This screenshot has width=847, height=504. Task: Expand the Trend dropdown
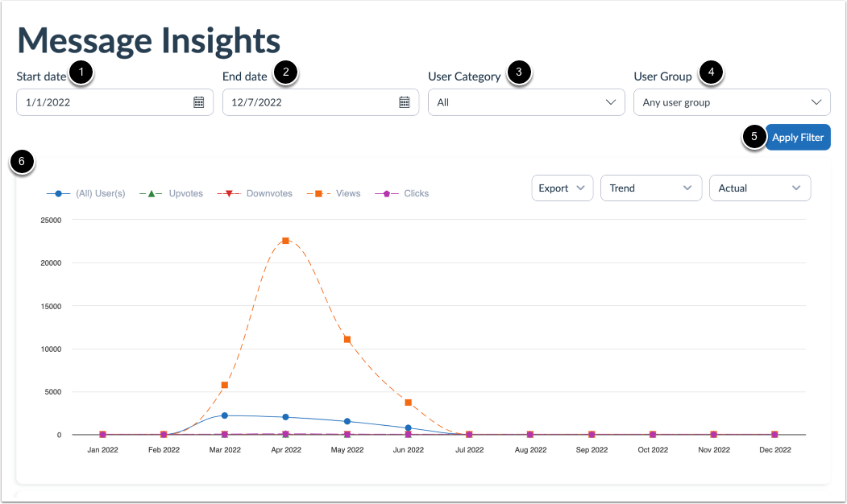(650, 188)
